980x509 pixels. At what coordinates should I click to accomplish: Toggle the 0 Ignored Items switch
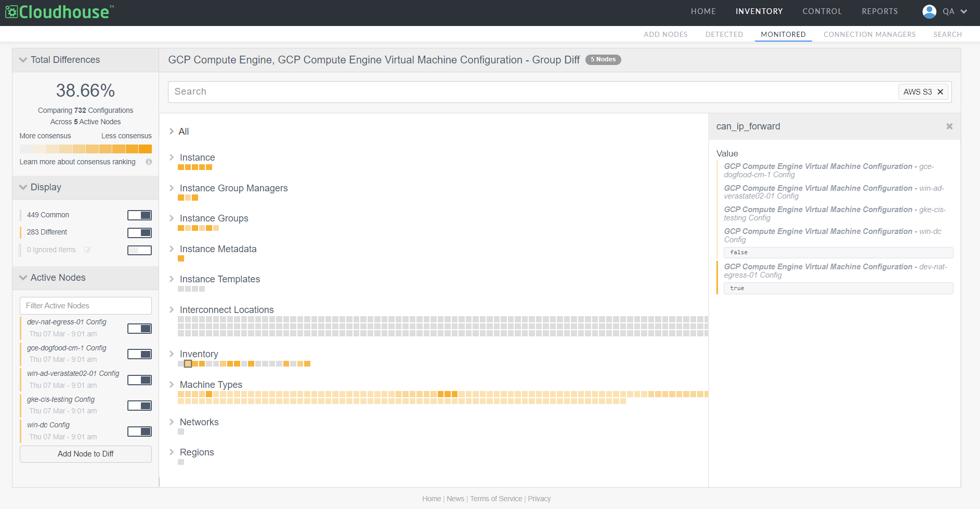(x=139, y=250)
